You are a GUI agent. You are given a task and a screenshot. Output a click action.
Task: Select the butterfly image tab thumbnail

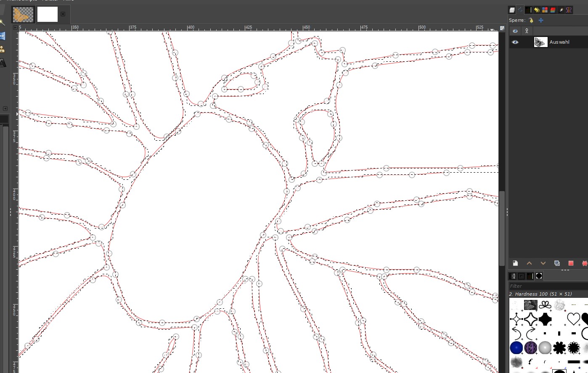click(23, 15)
